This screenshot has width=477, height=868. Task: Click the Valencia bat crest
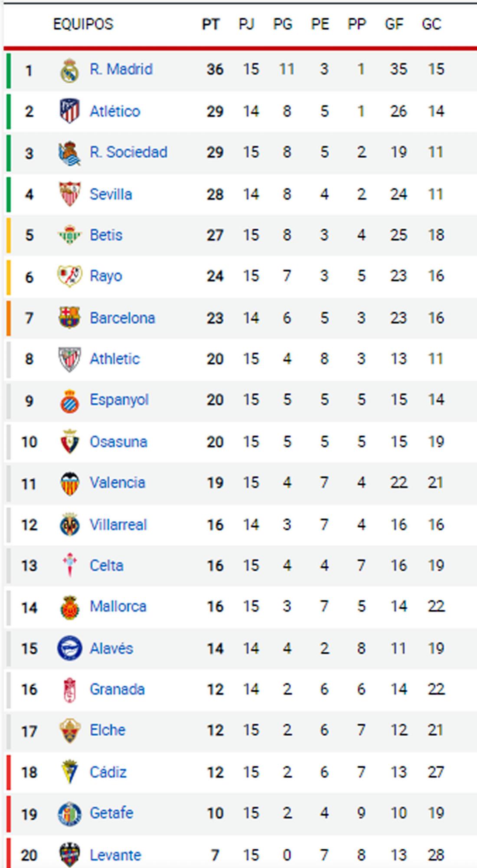click(x=69, y=483)
